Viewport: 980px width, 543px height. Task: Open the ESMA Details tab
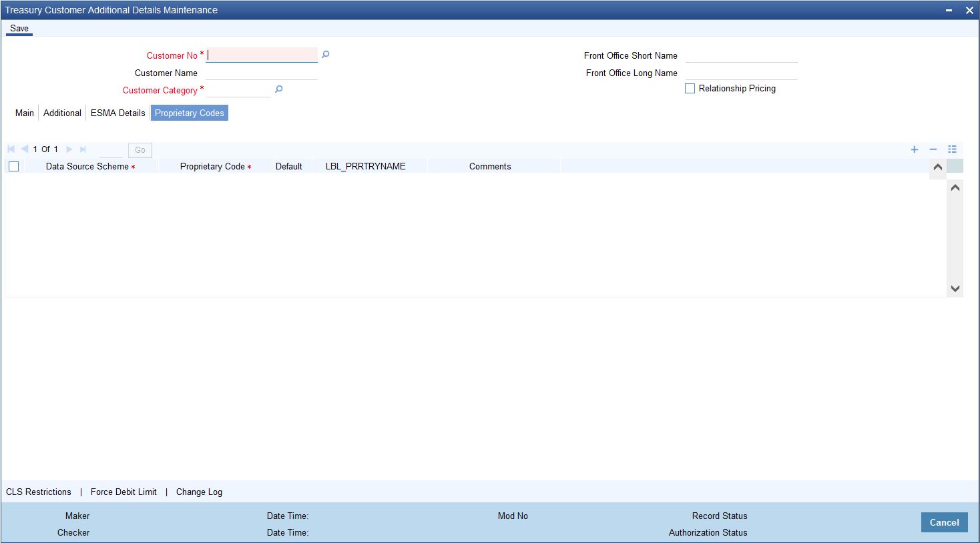point(118,113)
